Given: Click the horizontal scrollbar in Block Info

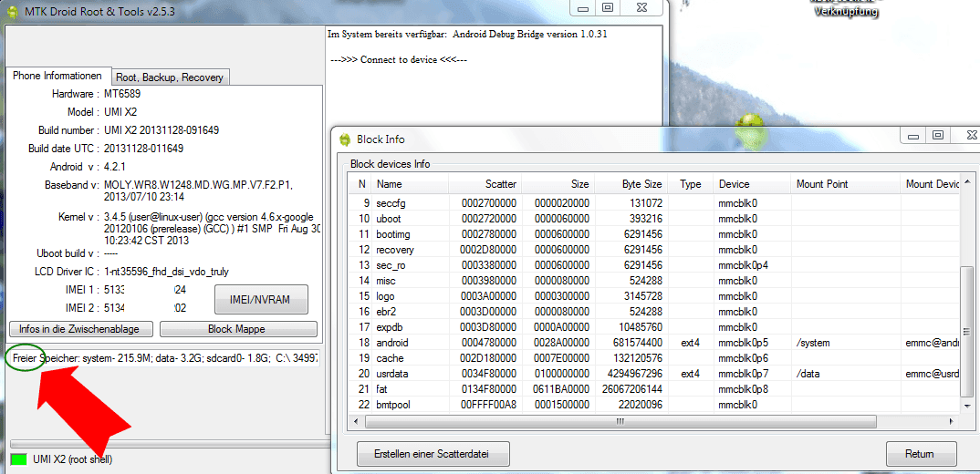Looking at the screenshot, I should tap(620, 421).
